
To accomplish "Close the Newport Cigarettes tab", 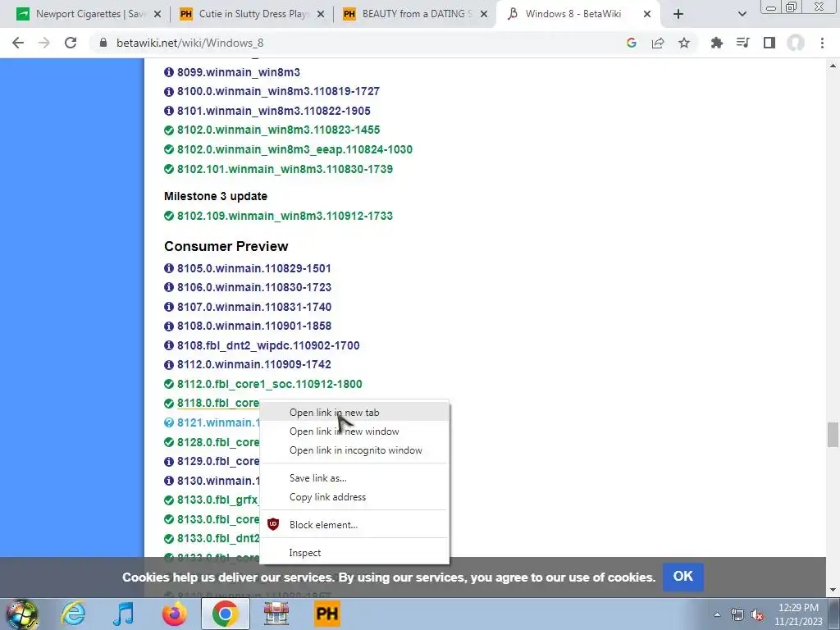I will (157, 14).
